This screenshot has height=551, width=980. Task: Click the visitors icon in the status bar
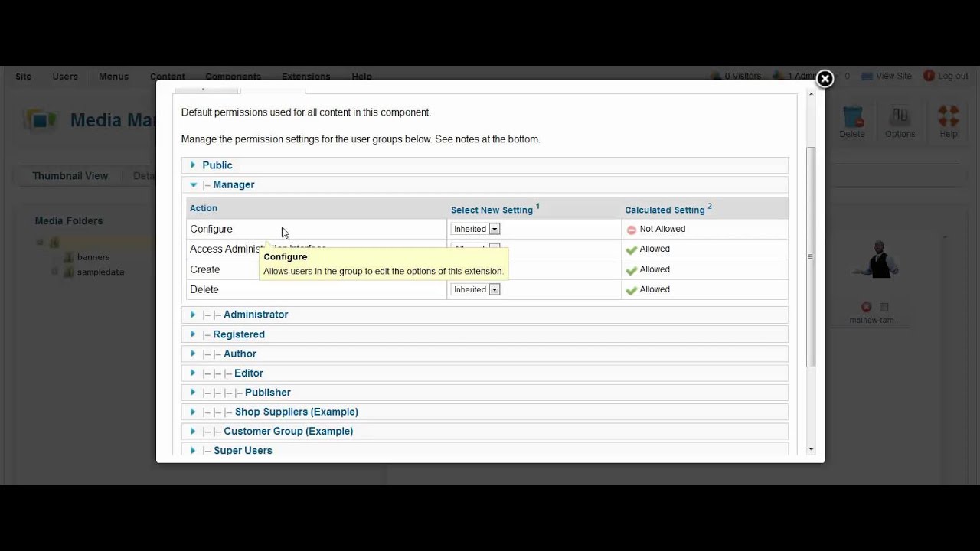pyautogui.click(x=716, y=76)
